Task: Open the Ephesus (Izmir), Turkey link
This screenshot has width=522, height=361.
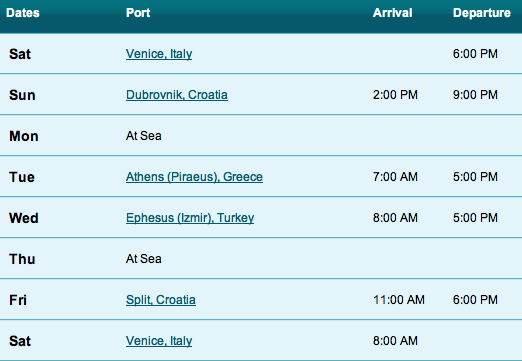Action: pyautogui.click(x=190, y=218)
